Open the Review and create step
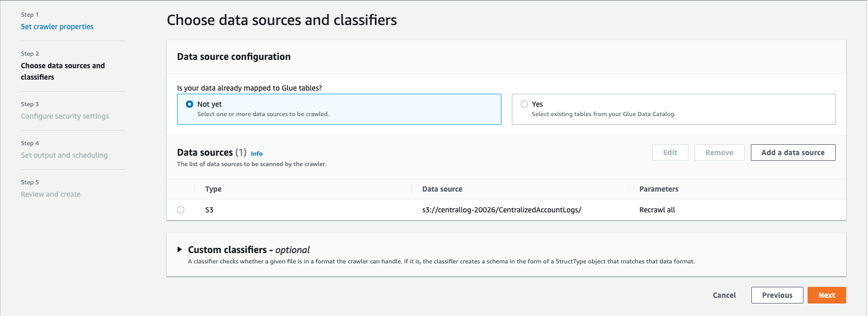This screenshot has width=868, height=316. (51, 194)
